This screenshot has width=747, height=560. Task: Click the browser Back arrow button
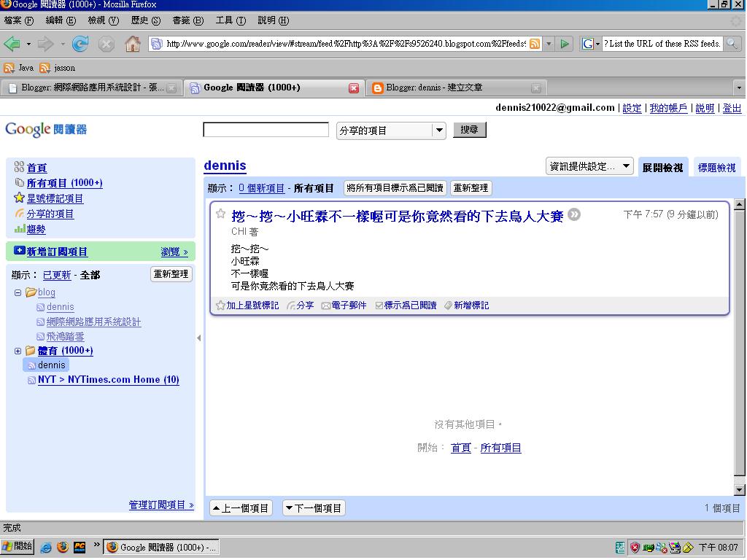tap(12, 44)
